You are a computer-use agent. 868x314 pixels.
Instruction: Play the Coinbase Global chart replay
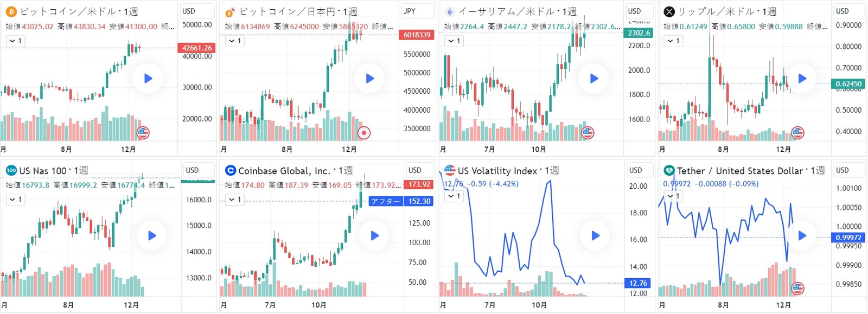374,235
